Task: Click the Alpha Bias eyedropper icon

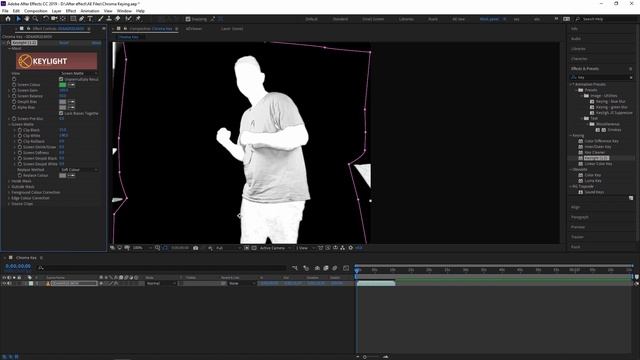Action: (71, 107)
